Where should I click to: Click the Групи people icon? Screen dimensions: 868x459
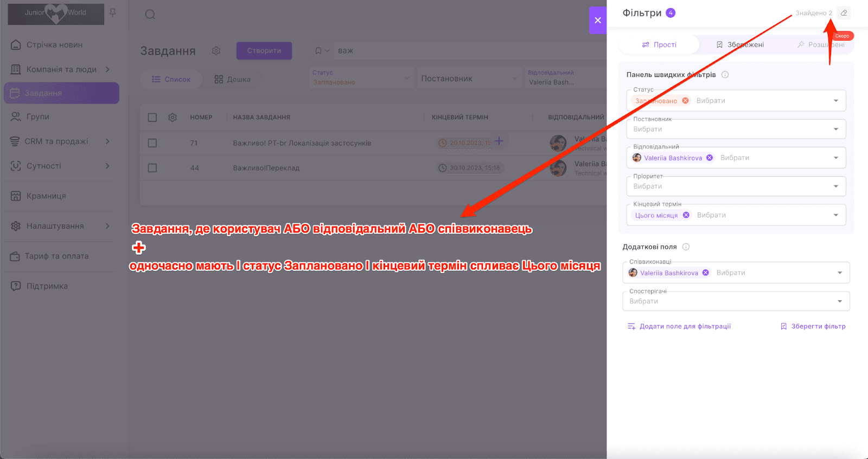[x=16, y=117]
